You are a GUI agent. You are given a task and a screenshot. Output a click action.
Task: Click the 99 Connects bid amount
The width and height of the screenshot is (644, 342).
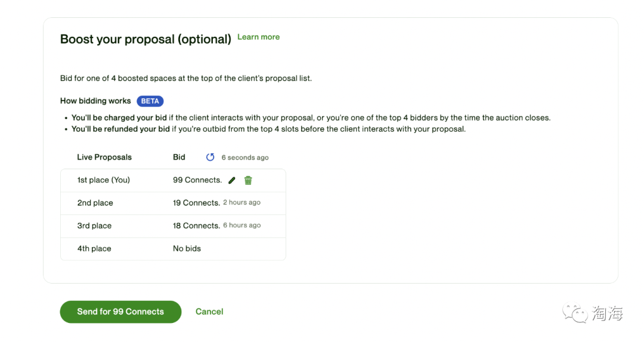197,180
